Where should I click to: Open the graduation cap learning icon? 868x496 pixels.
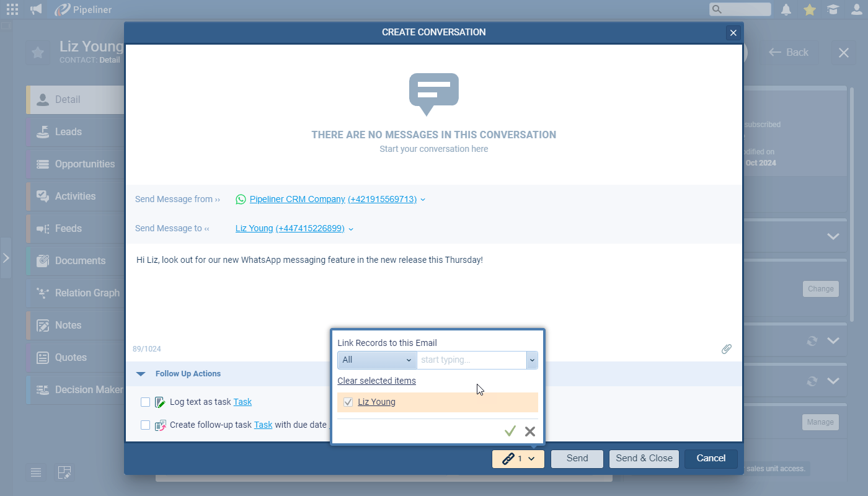[833, 9]
